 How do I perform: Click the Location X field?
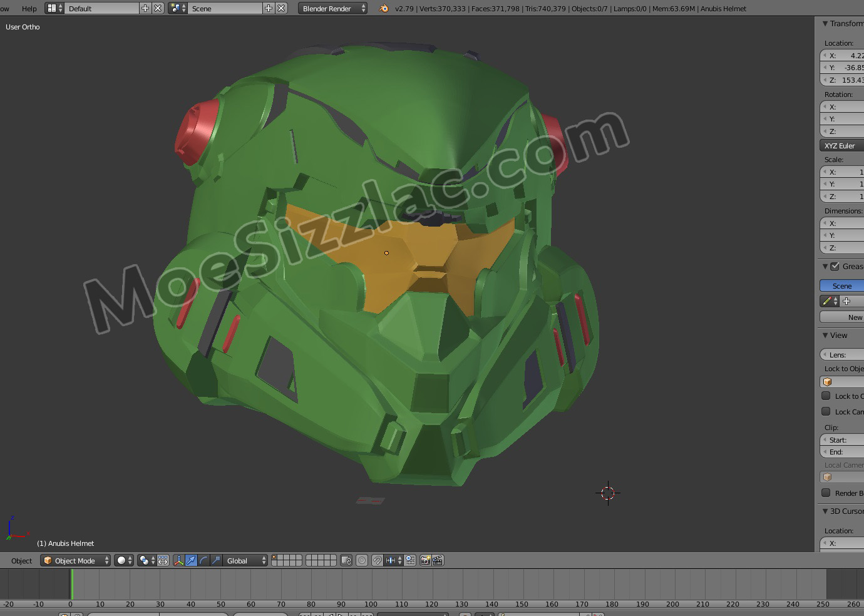pyautogui.click(x=842, y=55)
